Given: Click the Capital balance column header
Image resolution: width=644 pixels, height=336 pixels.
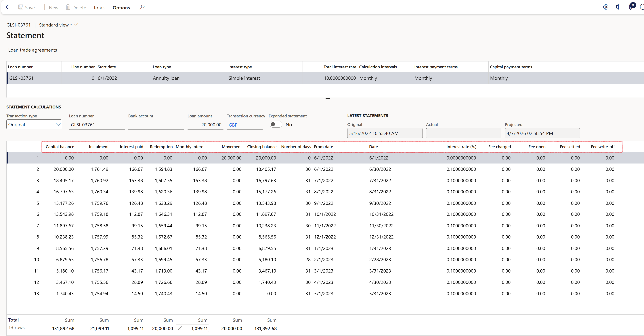Looking at the screenshot, I should [x=60, y=147].
